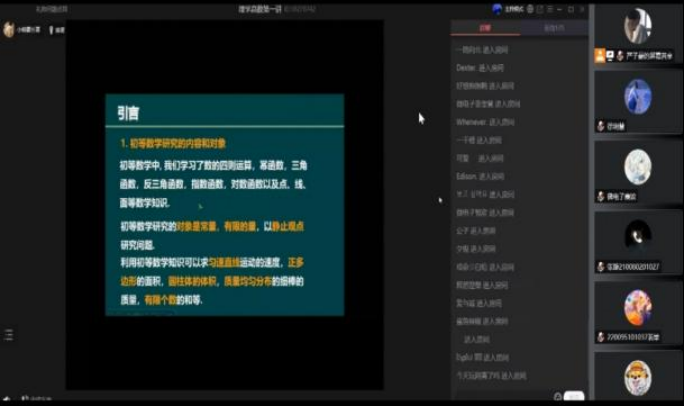Select the straw-hat cartoon avatar participant tile
The height and width of the screenshot is (406, 685).
coord(638,379)
